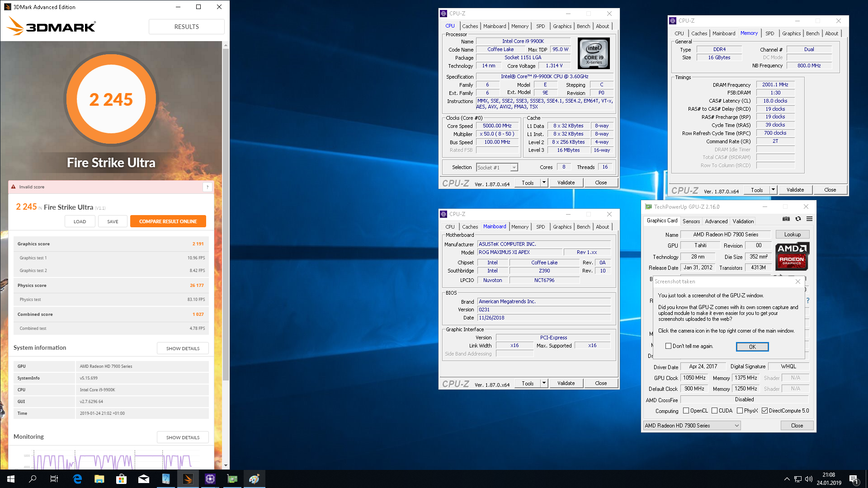Image resolution: width=868 pixels, height=488 pixels.
Task: Click the Lookup button in GPU-Z
Action: pos(793,235)
